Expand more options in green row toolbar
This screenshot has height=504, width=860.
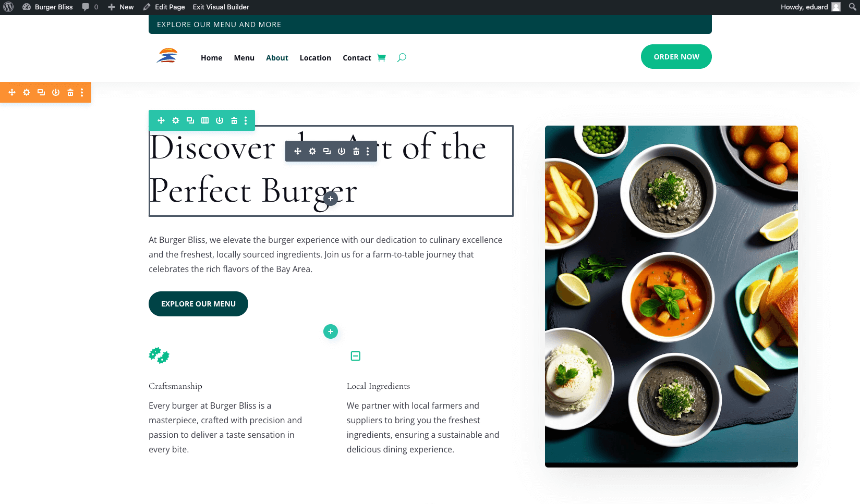point(246,120)
